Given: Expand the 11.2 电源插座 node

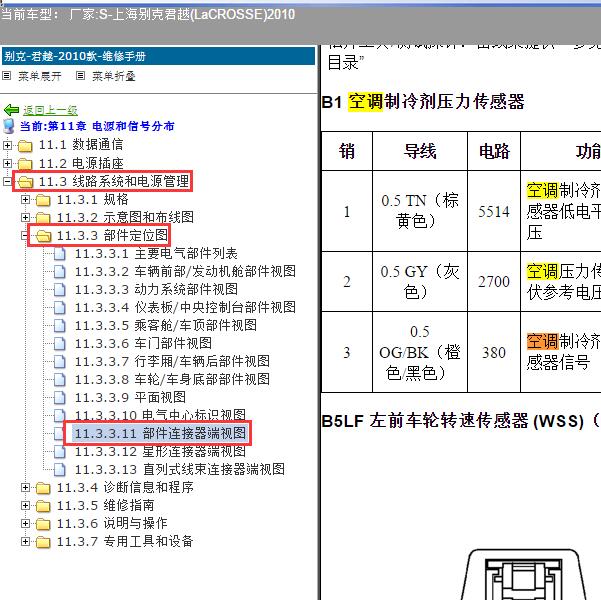Looking at the screenshot, I should pos(7,163).
